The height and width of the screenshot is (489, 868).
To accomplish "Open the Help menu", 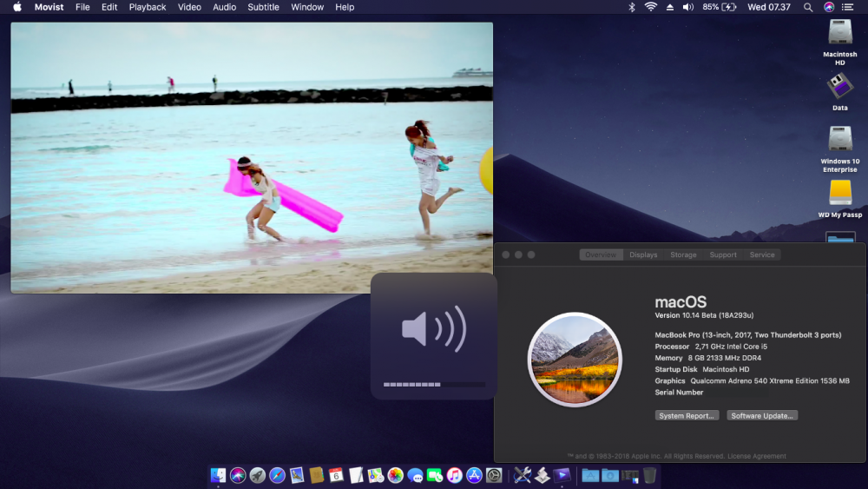I will click(345, 7).
